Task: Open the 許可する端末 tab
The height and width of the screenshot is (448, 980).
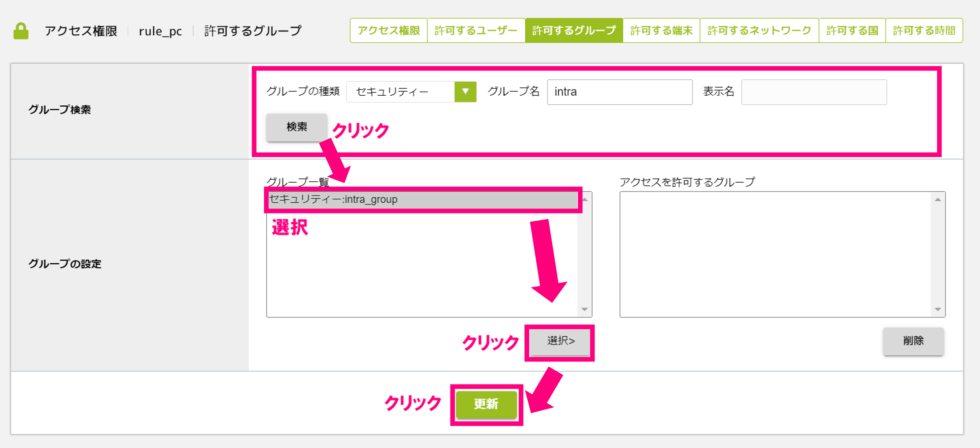Action: 661,30
